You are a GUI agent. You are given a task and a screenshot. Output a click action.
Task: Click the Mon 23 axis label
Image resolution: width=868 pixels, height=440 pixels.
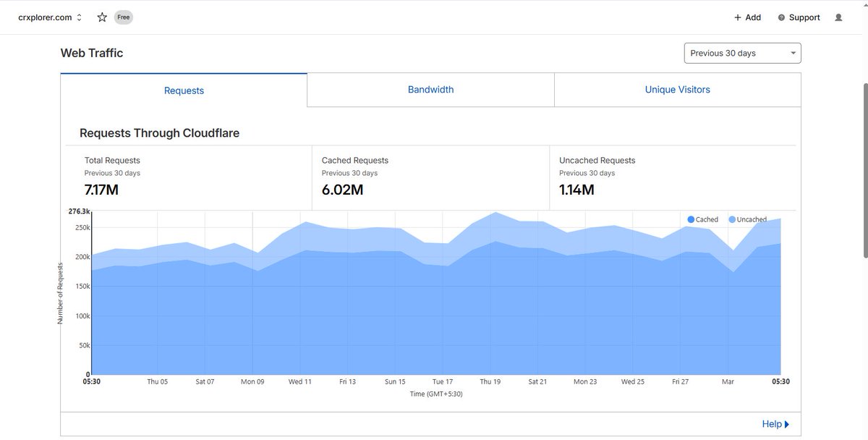(584, 381)
